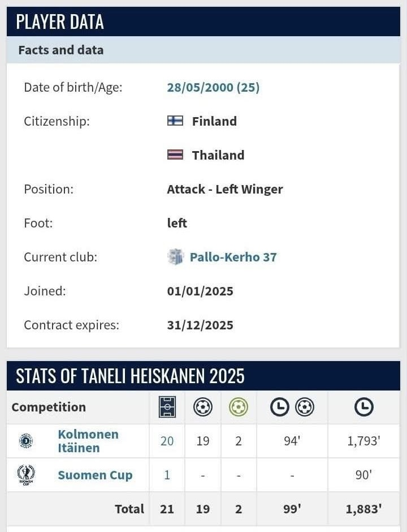
Task: Click the Player Data header bar
Action: 203,22
